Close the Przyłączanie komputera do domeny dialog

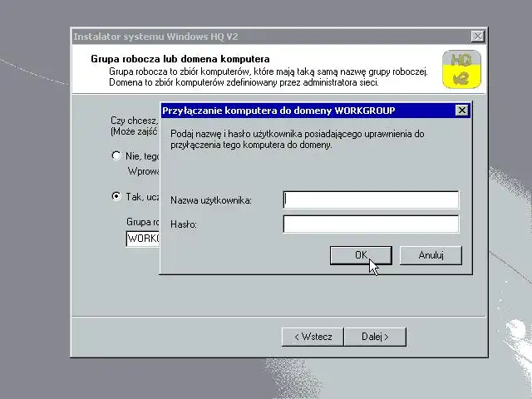[462, 111]
